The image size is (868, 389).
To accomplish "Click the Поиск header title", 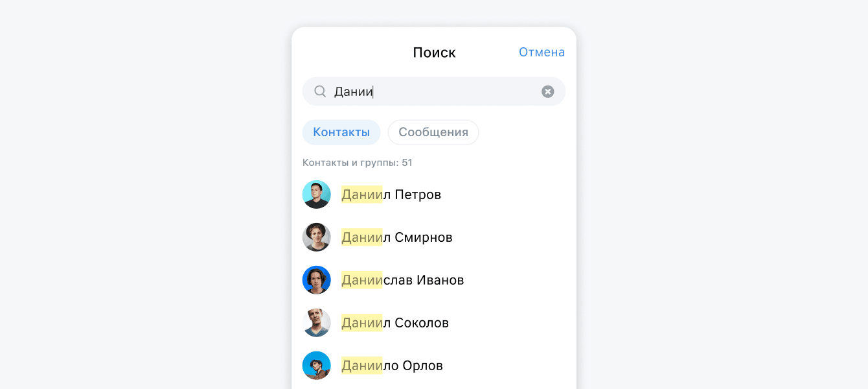I will pyautogui.click(x=434, y=53).
